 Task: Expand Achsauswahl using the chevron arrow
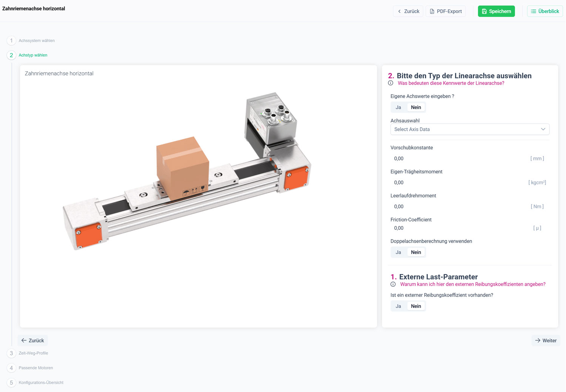543,129
